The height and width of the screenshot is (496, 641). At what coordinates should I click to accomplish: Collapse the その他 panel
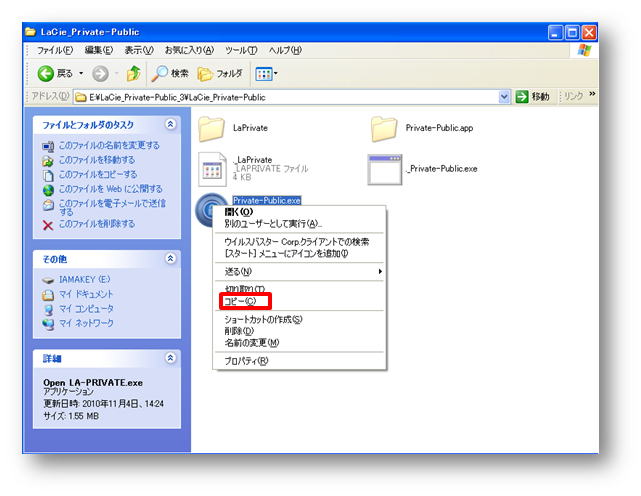170,258
